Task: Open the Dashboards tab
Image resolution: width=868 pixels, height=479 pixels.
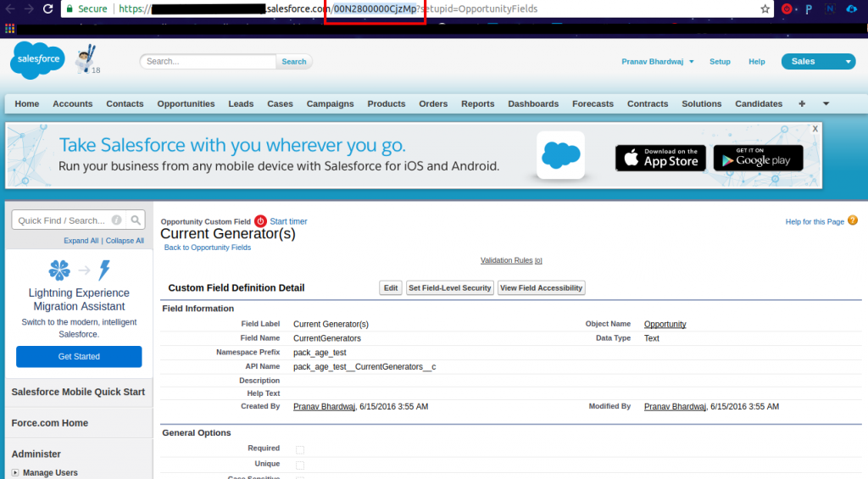Action: click(x=533, y=103)
